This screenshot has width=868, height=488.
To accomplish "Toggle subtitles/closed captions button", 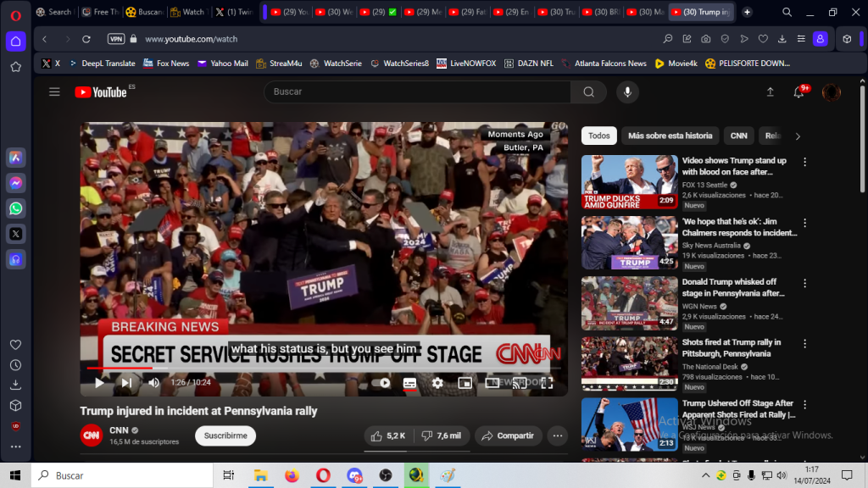I will click(x=409, y=383).
